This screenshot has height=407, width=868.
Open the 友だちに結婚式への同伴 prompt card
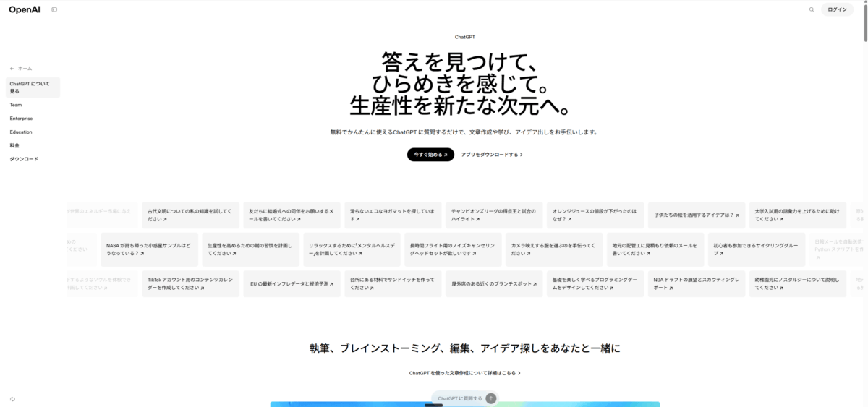point(292,215)
